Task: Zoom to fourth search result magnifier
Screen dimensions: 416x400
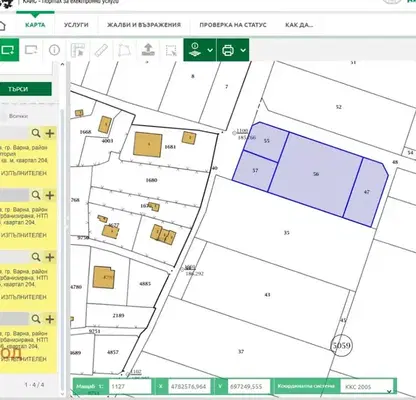Action: 36,319
